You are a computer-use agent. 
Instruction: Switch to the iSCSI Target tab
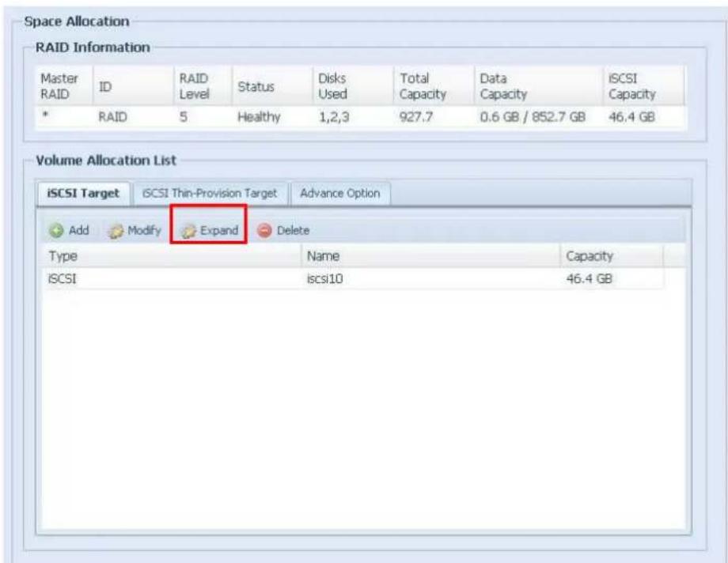tap(84, 193)
